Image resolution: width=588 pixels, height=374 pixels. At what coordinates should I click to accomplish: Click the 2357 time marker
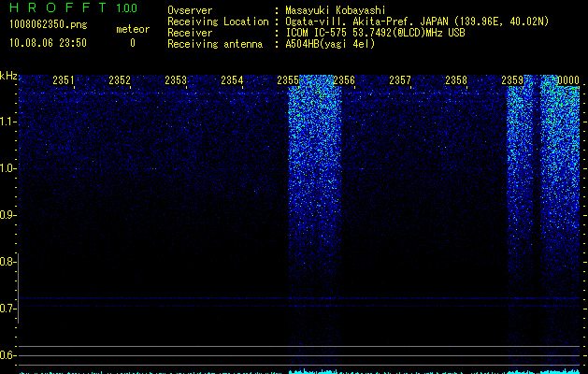(400, 79)
